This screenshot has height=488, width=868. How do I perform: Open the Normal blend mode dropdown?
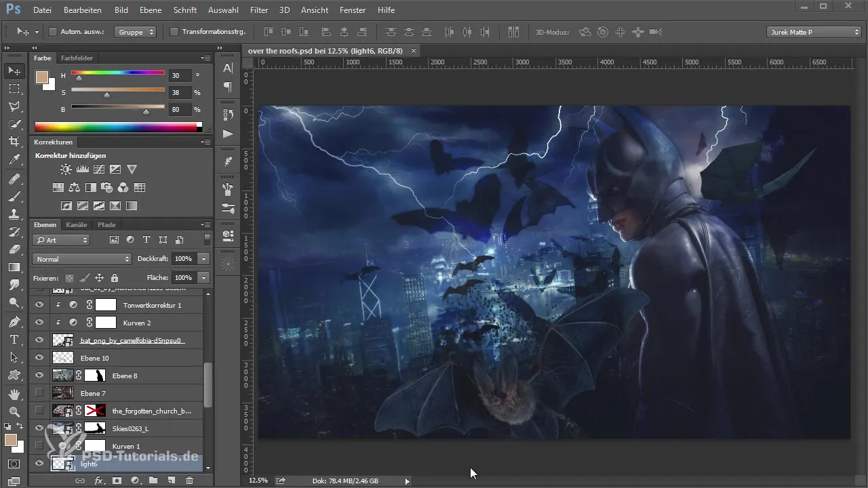(x=82, y=259)
